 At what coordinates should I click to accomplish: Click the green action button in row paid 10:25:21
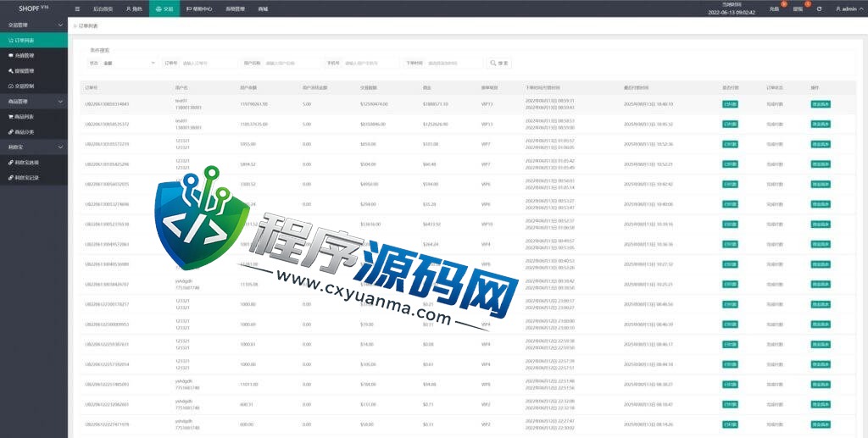click(821, 285)
